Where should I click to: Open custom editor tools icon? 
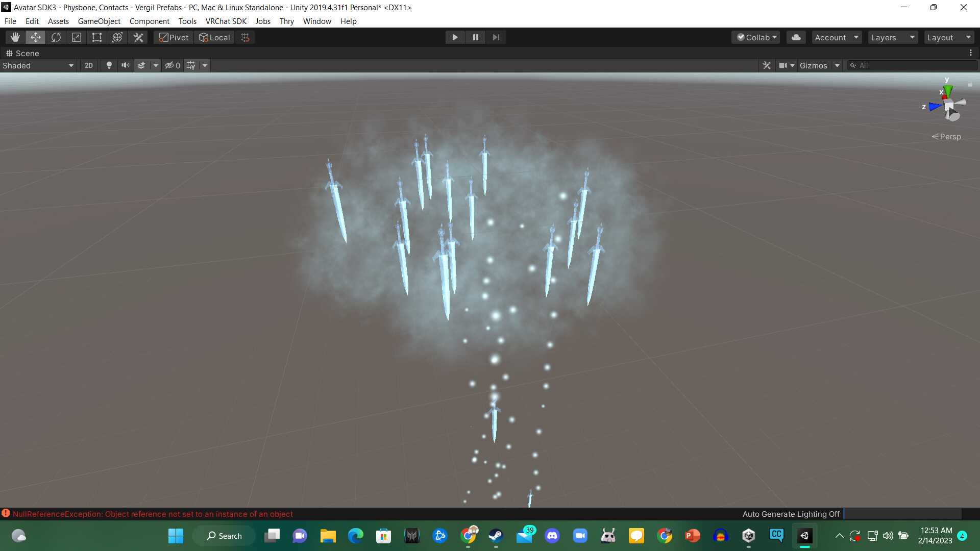coord(138,37)
